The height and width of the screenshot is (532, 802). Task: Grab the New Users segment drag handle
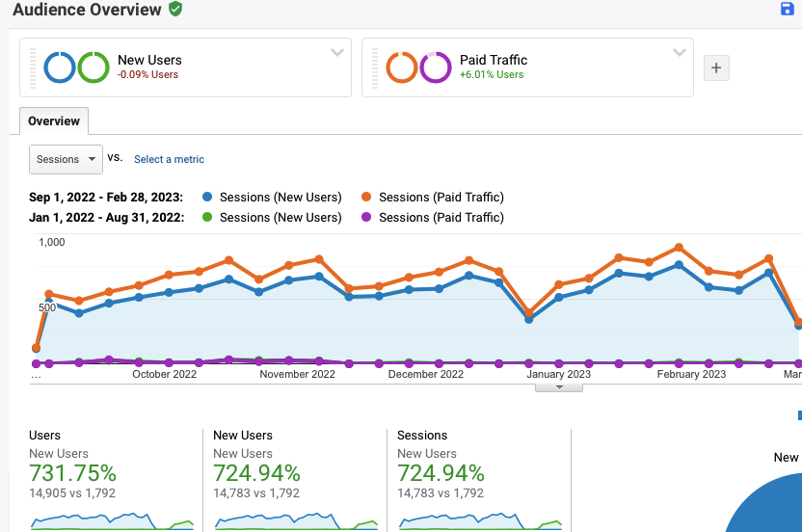pos(33,67)
